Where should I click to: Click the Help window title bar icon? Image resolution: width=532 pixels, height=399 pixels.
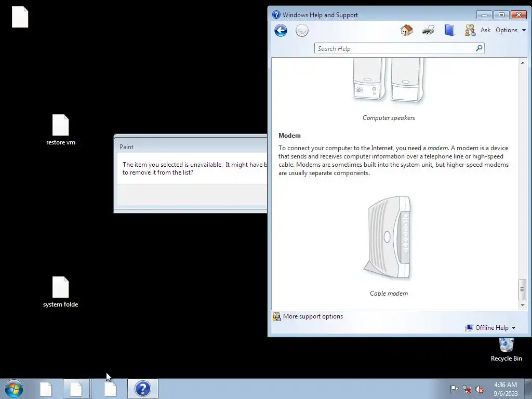click(x=276, y=15)
